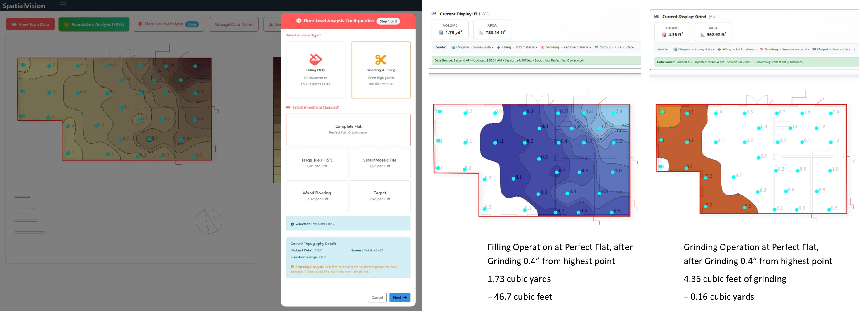The width and height of the screenshot is (868, 311).
Task: Click the scissors Grinding icon in Fill panel guide
Action: (542, 48)
